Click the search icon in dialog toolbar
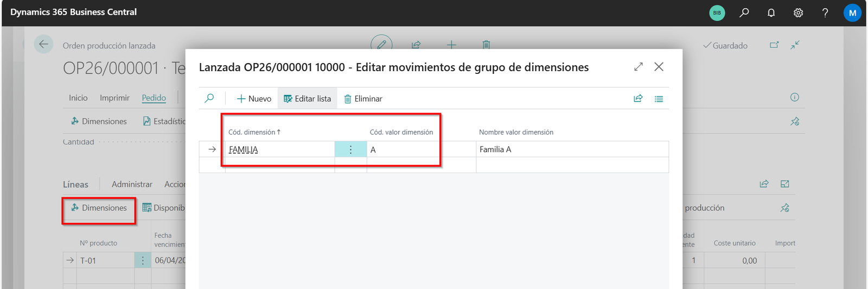The height and width of the screenshot is (289, 868). coord(209,98)
